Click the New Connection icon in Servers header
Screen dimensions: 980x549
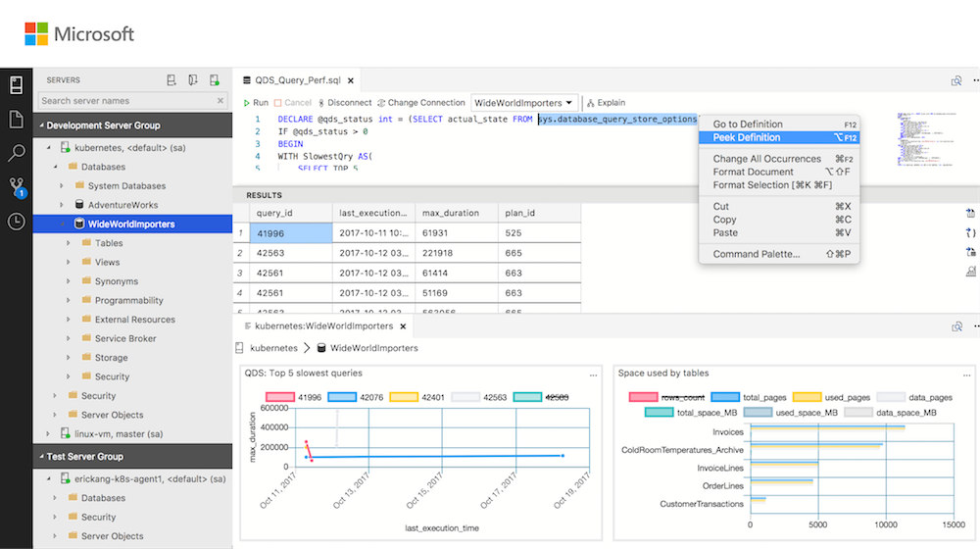tap(171, 80)
